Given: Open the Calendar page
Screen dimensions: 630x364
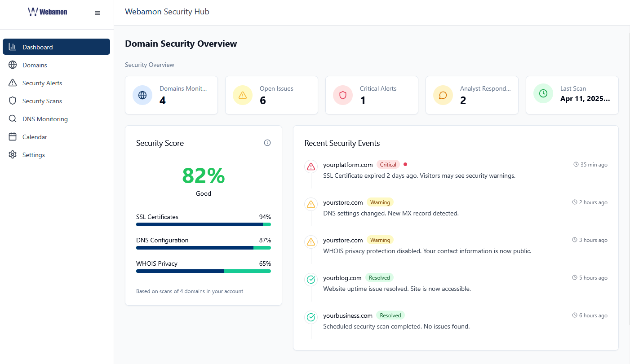Looking at the screenshot, I should (x=56, y=137).
